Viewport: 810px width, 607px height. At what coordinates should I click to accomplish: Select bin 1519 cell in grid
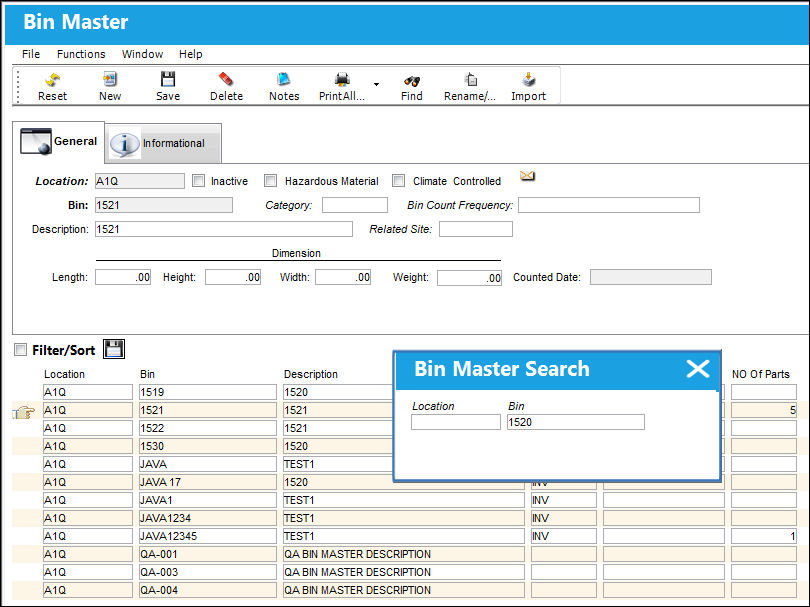point(208,392)
